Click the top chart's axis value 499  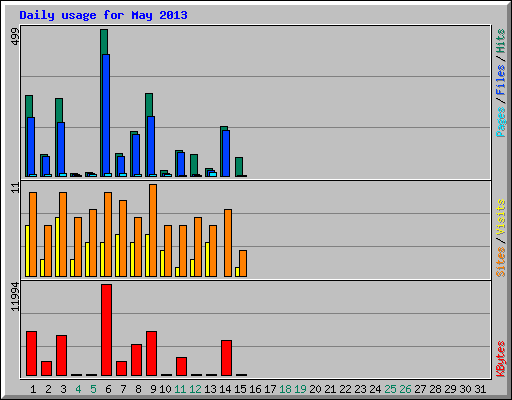pyautogui.click(x=15, y=37)
